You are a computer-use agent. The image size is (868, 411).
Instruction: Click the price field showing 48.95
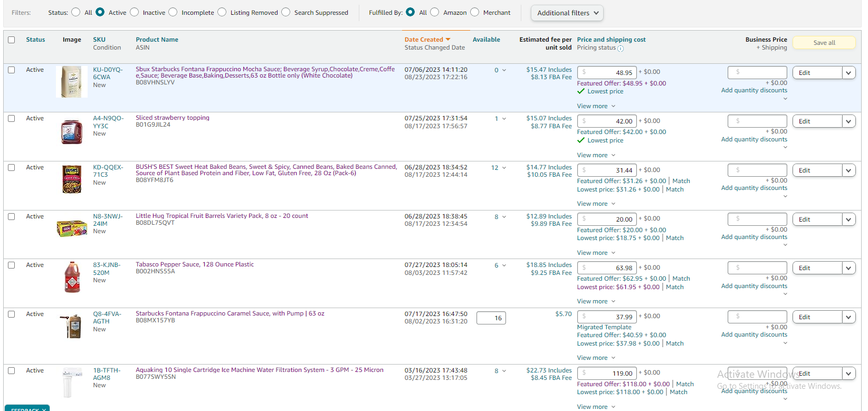(607, 72)
